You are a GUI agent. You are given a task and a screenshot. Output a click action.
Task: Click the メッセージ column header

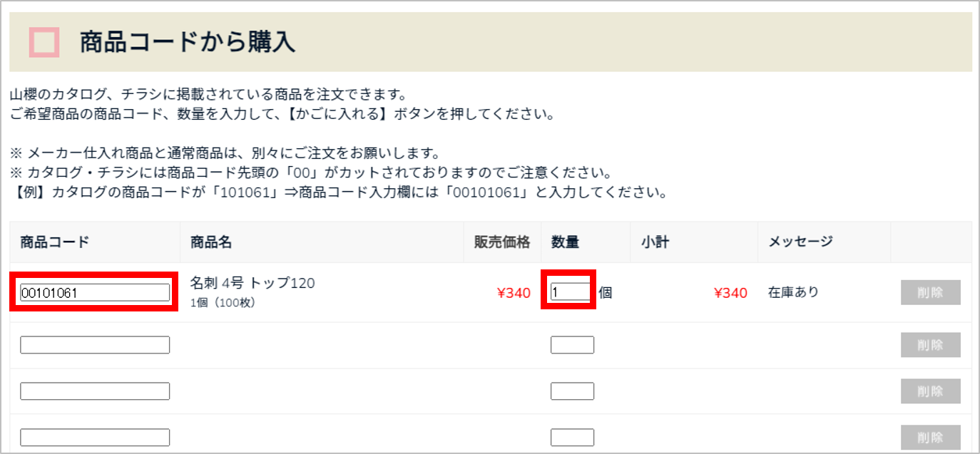(800, 242)
